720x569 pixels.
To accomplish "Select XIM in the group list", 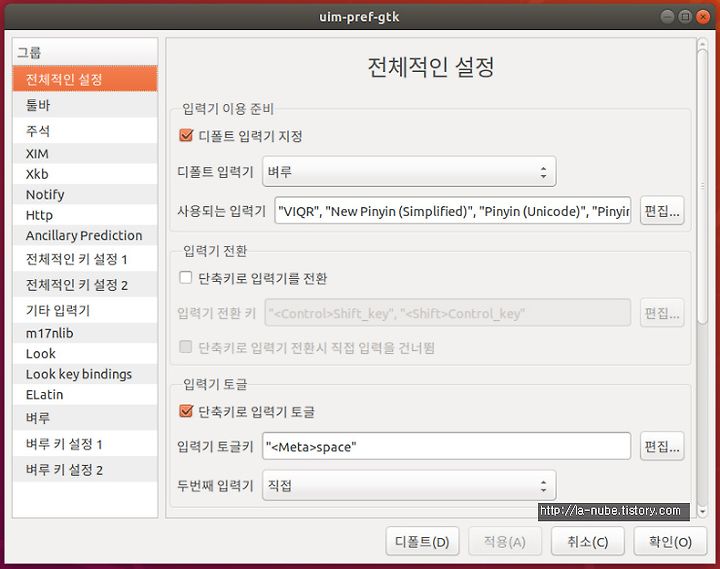I will point(85,153).
